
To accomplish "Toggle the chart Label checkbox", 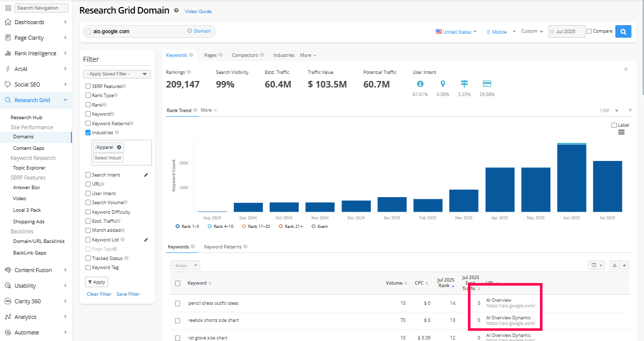I will (x=614, y=125).
